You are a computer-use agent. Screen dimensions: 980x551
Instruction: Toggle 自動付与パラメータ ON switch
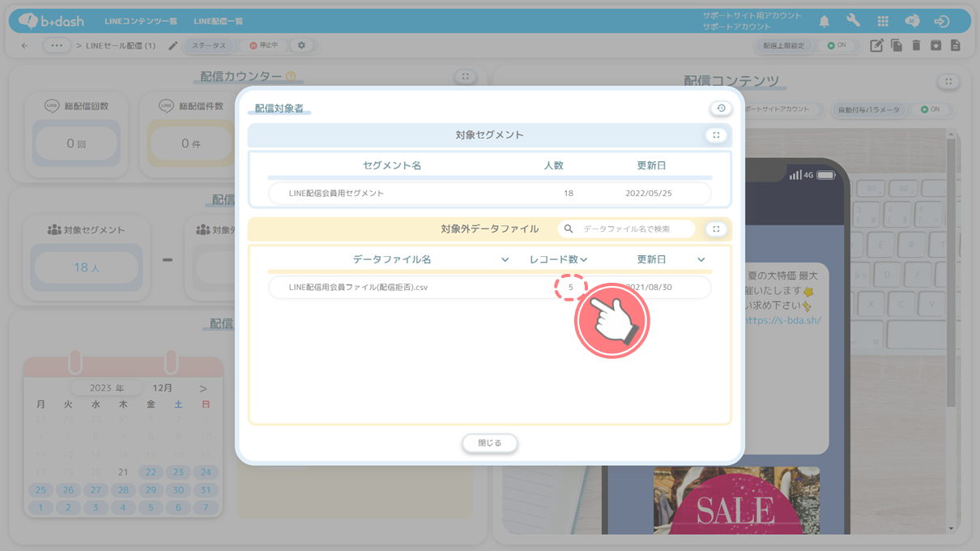[x=931, y=109]
